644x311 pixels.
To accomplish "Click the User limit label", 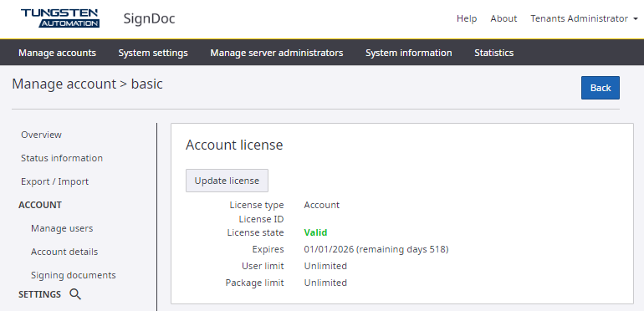I will coord(263,266).
